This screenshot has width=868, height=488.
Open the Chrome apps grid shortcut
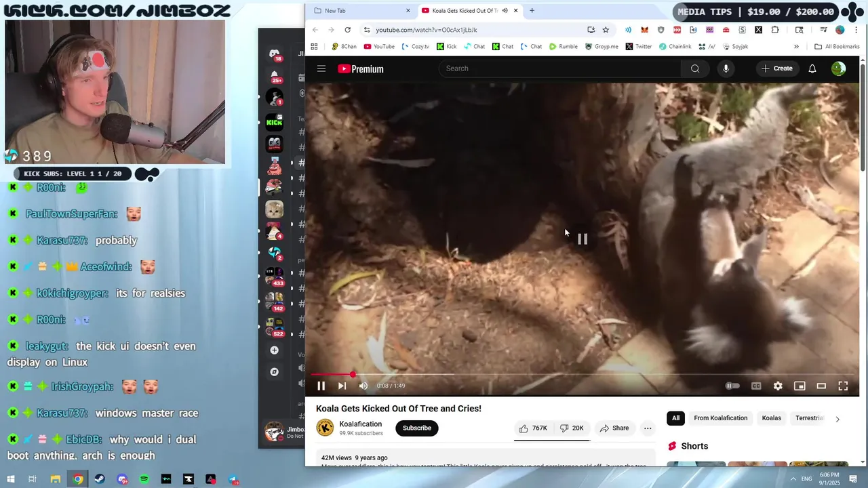click(x=314, y=47)
